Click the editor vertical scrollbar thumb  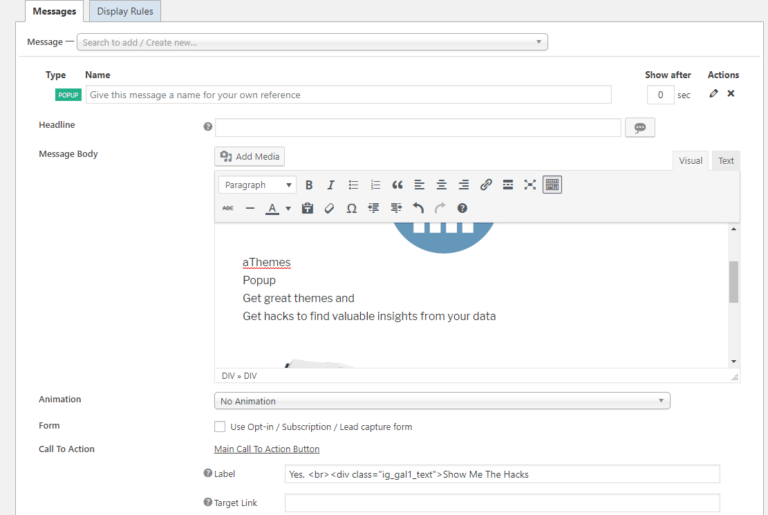click(733, 282)
